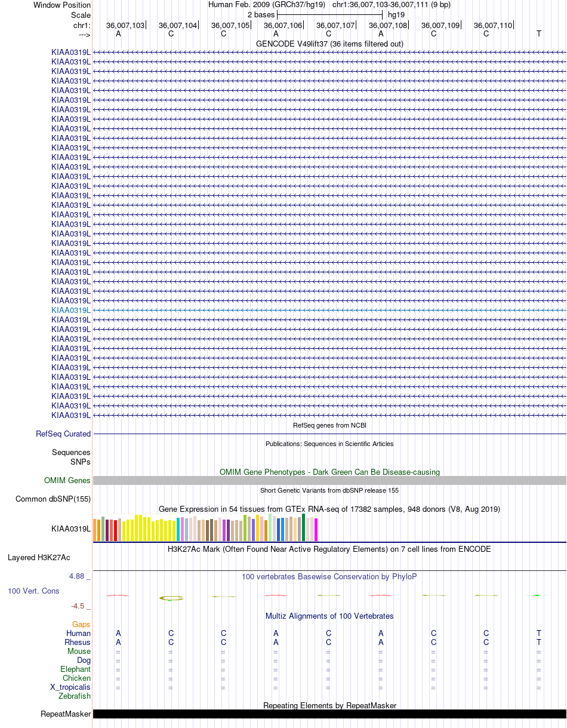Open the 100 Vert. Cons track label
The image size is (567, 728).
click(33, 591)
